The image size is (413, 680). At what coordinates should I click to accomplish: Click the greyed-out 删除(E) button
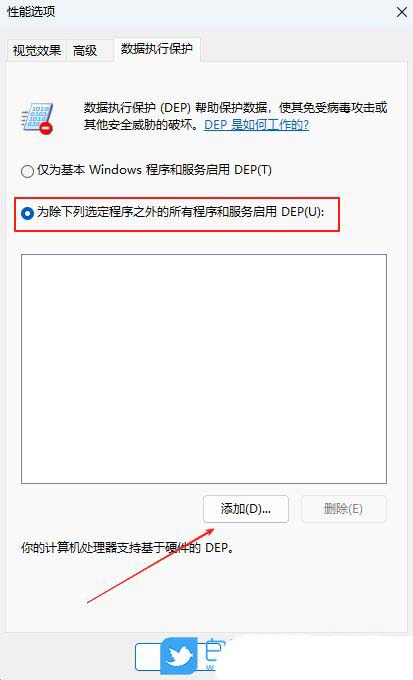[343, 509]
